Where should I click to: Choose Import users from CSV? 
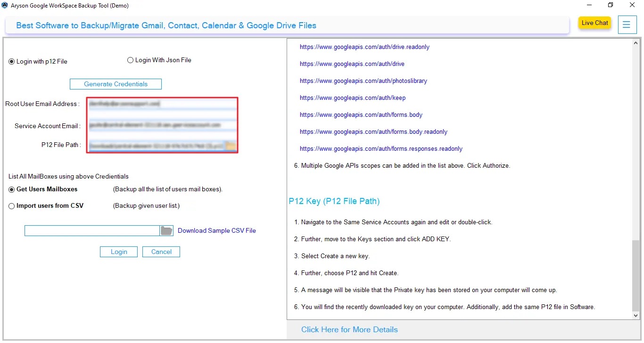coord(11,205)
